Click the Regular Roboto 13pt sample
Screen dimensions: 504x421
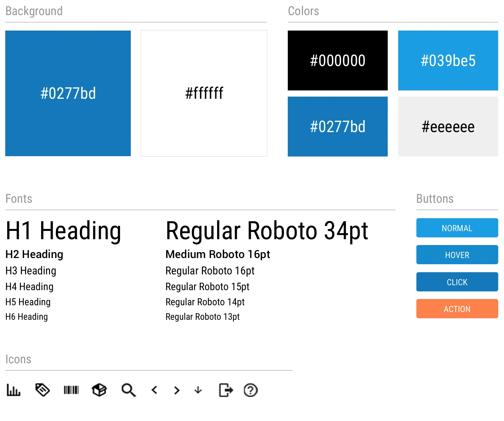coord(202,317)
